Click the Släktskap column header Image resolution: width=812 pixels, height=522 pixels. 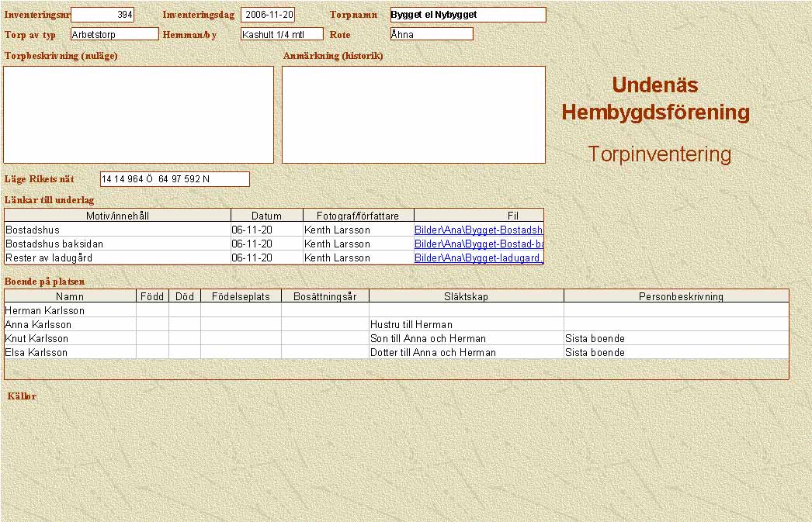(x=466, y=296)
